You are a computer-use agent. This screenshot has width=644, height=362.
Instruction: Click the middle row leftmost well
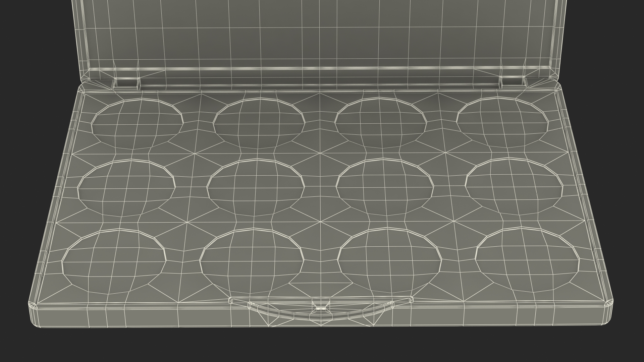126,188
